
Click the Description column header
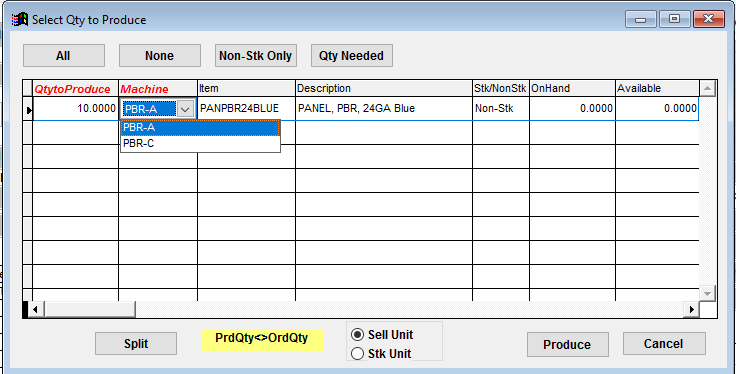click(383, 89)
